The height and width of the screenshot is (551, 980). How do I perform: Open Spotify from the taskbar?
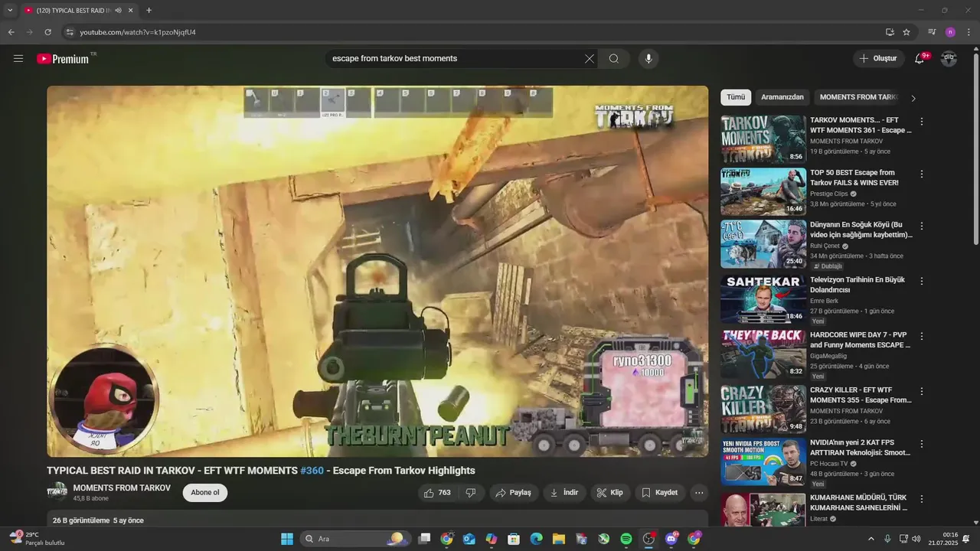click(x=626, y=539)
